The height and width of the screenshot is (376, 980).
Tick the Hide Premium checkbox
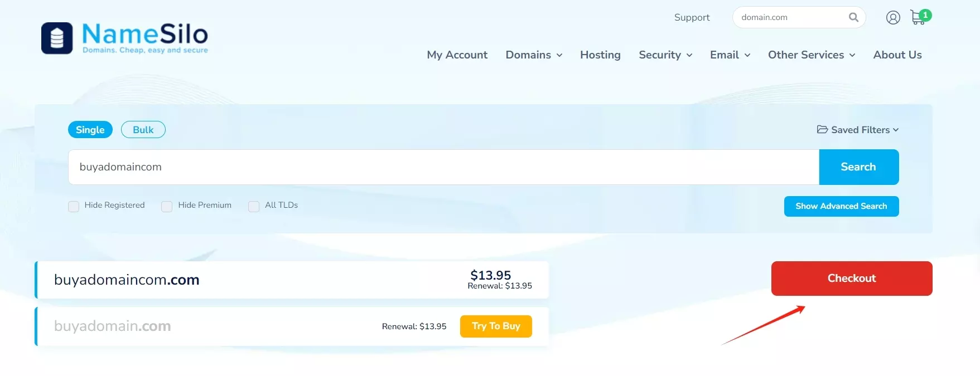coord(167,206)
